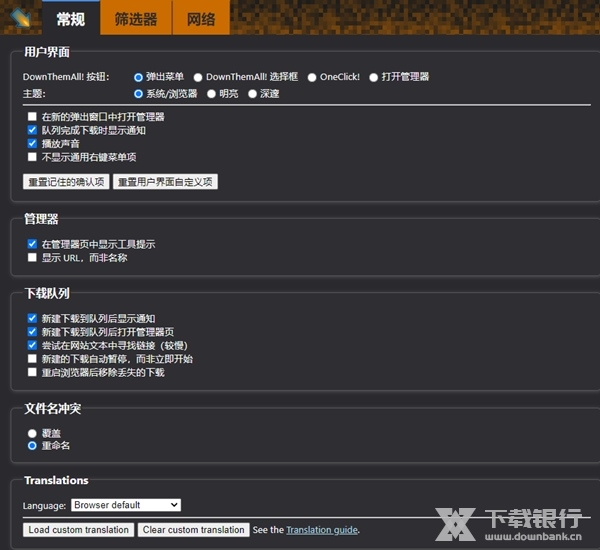The width and height of the screenshot is (600, 550).
Task: Check 不显示通用右键菜单项
Action: click(32, 157)
